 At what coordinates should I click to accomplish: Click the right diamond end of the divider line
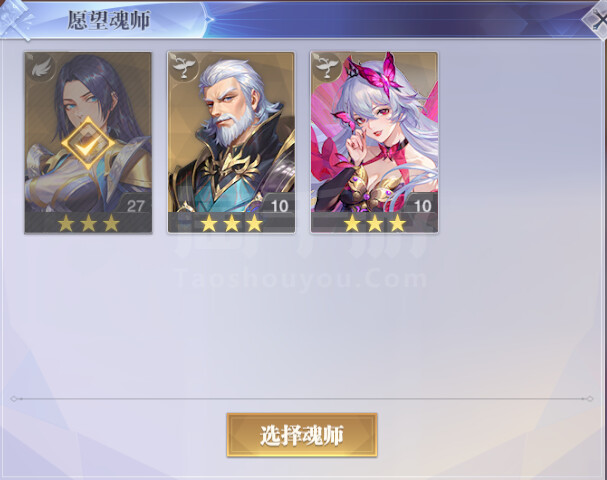(589, 399)
